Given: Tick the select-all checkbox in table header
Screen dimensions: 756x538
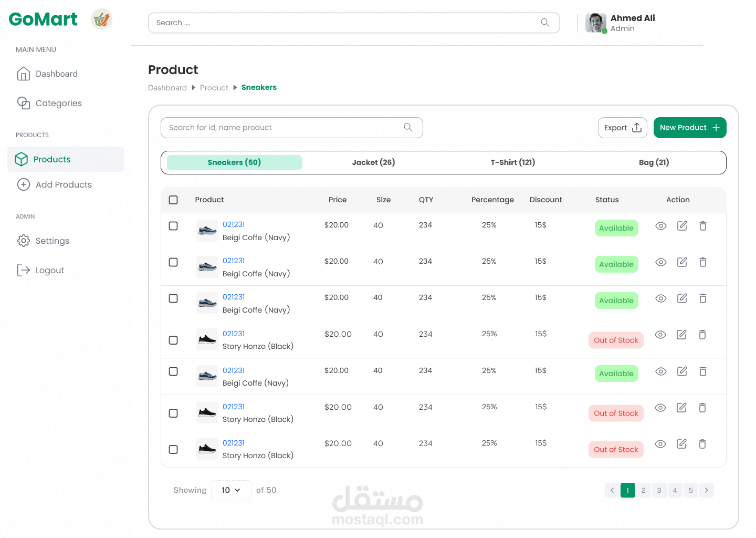Looking at the screenshot, I should point(173,200).
